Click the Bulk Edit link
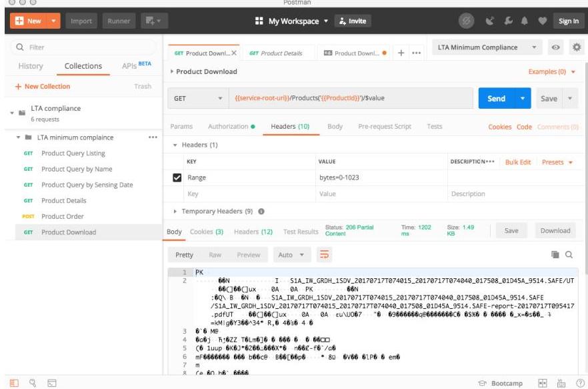 coord(518,162)
